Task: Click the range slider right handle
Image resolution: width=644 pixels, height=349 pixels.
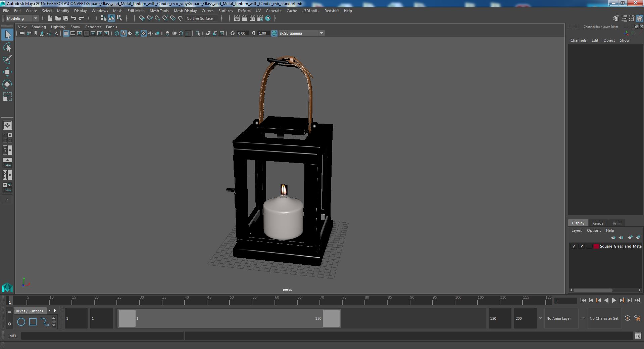Action: 331,318
